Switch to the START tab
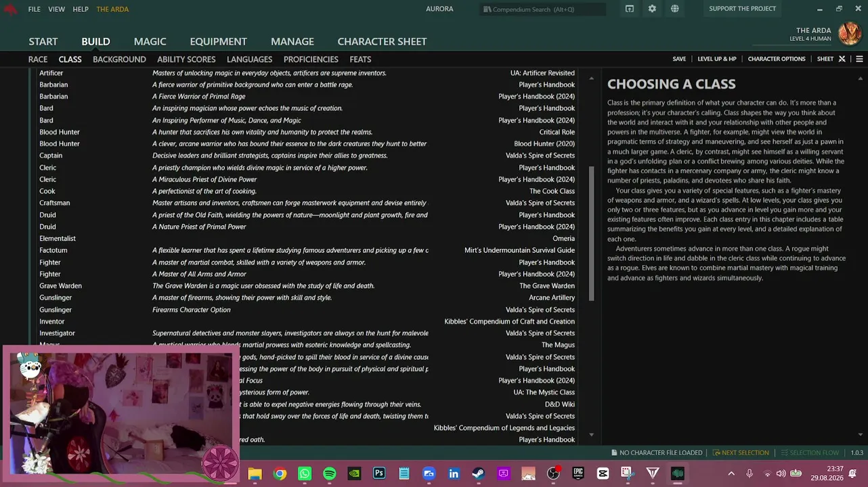The height and width of the screenshot is (487, 868). 43,41
